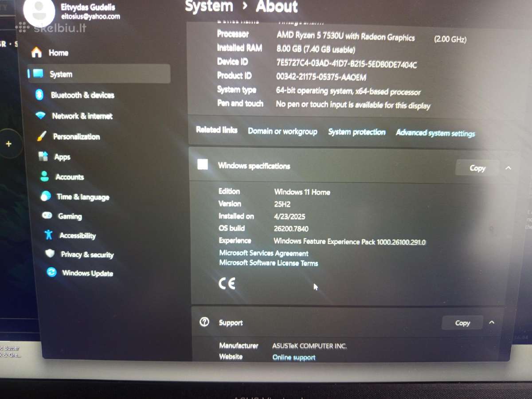
Task: Open the Online support website link
Action: [294, 357]
